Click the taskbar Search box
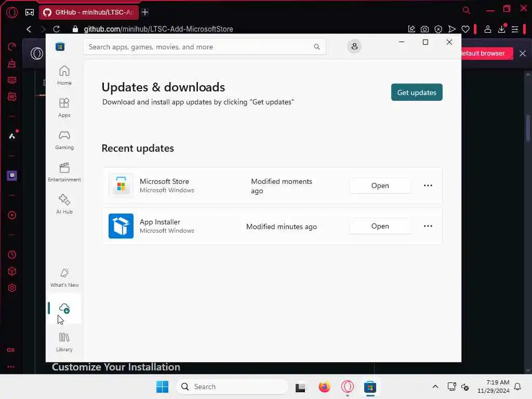This screenshot has width=532, height=399. click(232, 387)
